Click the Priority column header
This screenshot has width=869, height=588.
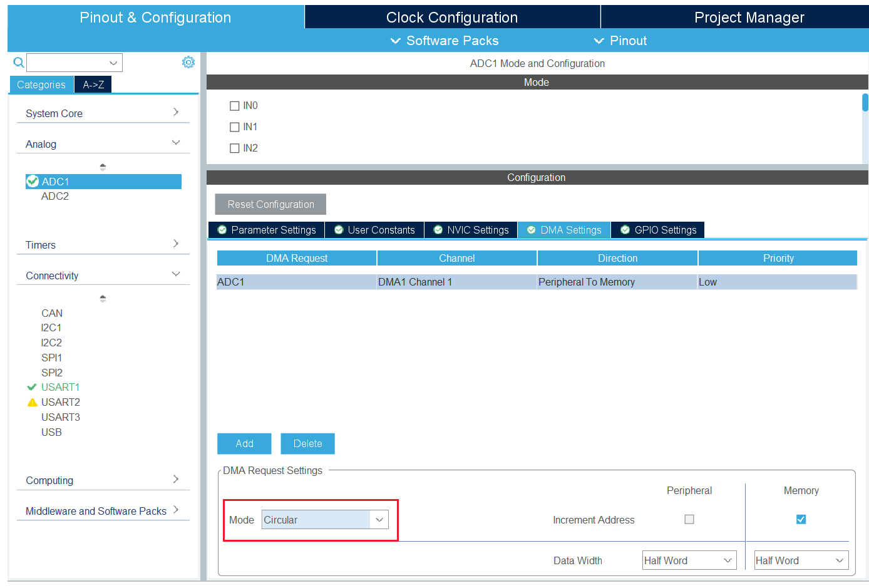(778, 258)
